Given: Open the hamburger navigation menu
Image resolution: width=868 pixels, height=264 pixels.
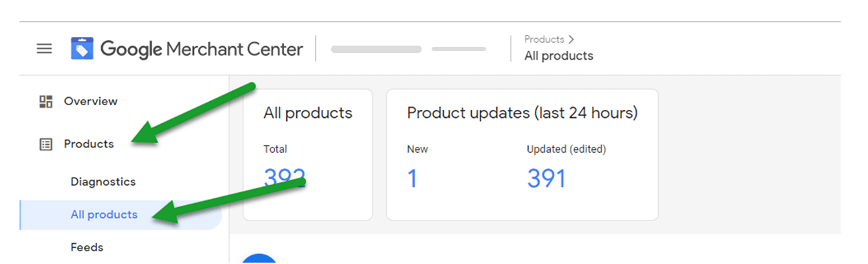Looking at the screenshot, I should coord(44,49).
